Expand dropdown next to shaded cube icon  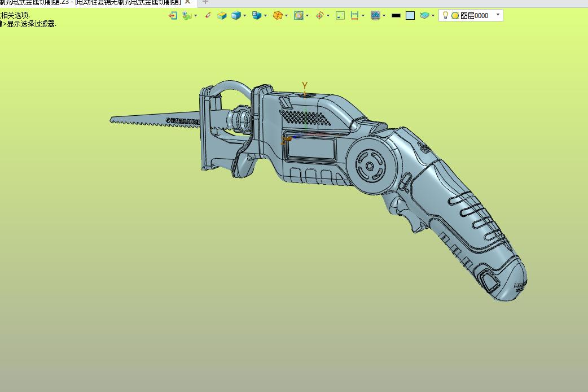(x=244, y=15)
